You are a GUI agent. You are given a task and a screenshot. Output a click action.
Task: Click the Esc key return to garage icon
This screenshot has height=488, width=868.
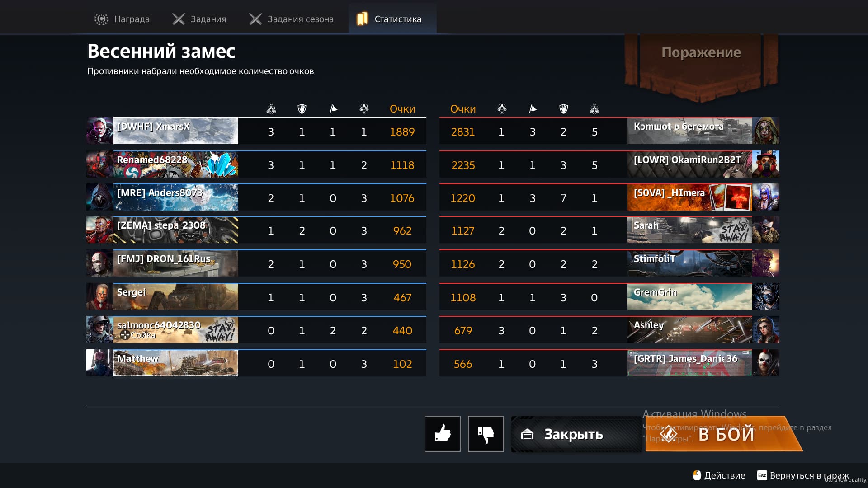pyautogui.click(x=762, y=475)
